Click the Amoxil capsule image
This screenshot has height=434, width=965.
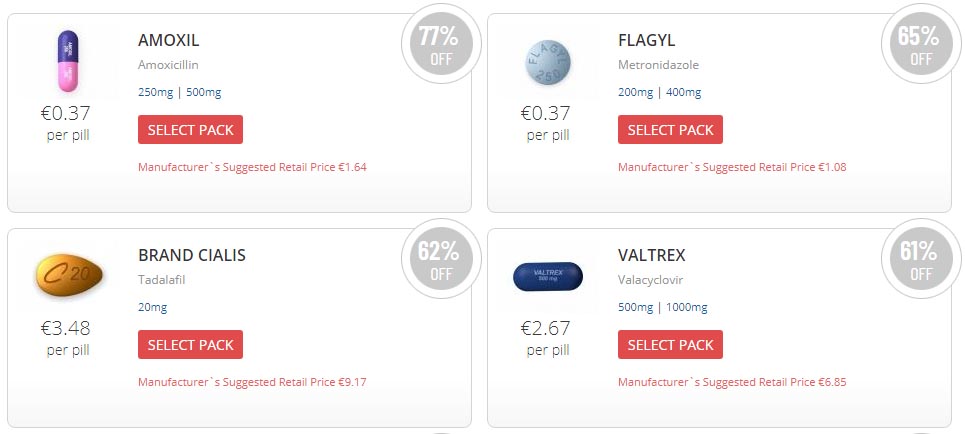[x=68, y=61]
